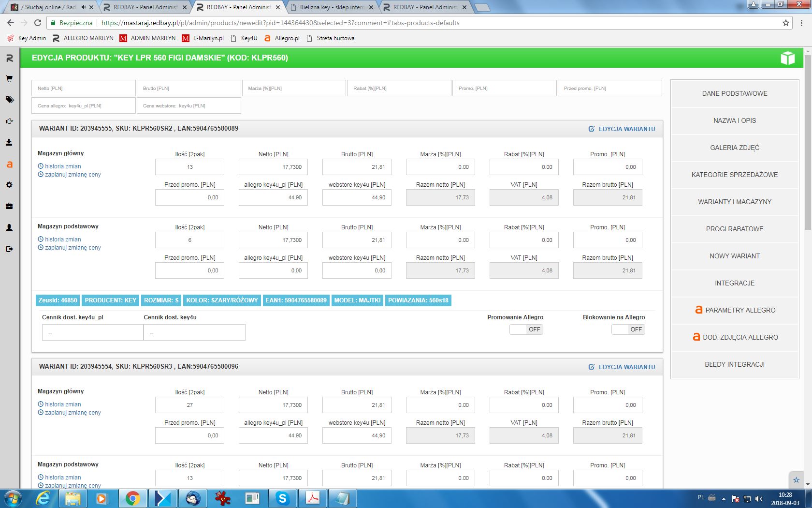This screenshot has width=812, height=508.
Task: Open first 'historia zmian' link under Magazyn główny
Action: (x=63, y=166)
